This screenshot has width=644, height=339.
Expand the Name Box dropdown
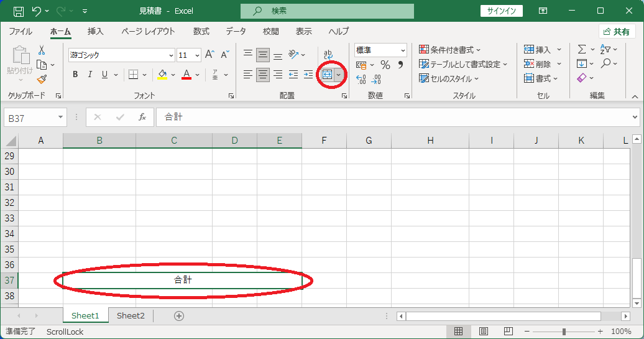pos(60,118)
